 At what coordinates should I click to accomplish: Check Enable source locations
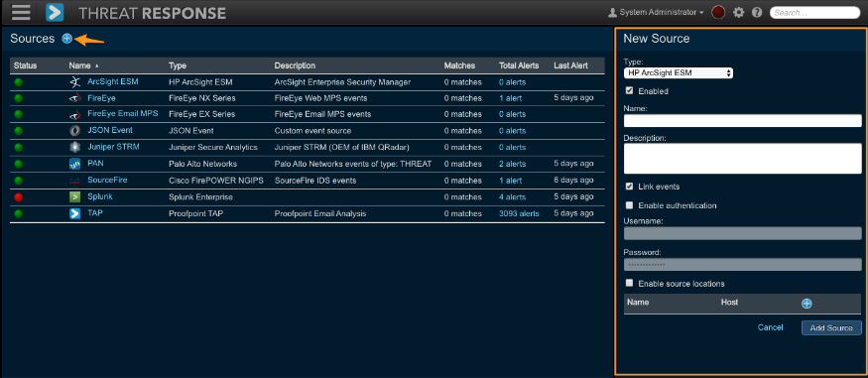coord(629,283)
